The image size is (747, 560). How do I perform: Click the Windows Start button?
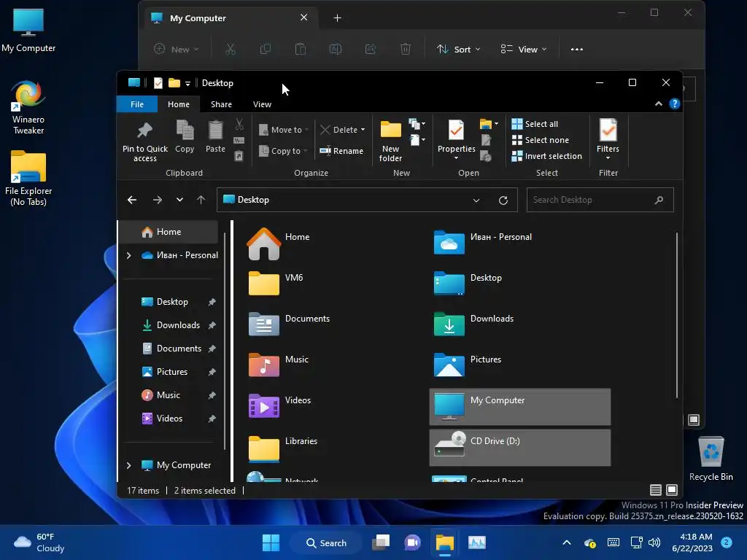pyautogui.click(x=271, y=542)
